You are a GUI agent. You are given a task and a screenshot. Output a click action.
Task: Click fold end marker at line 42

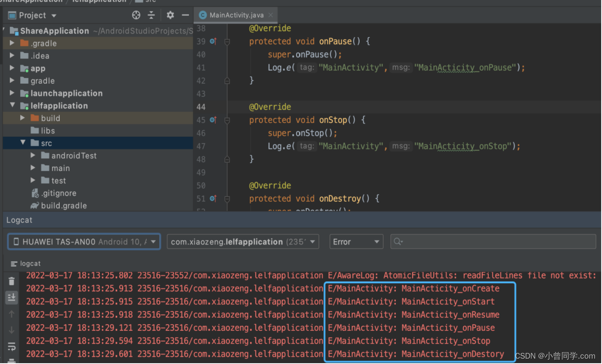(227, 81)
